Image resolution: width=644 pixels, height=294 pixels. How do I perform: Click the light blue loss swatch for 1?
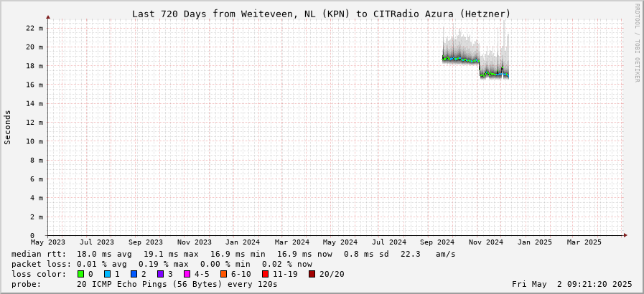click(x=107, y=274)
